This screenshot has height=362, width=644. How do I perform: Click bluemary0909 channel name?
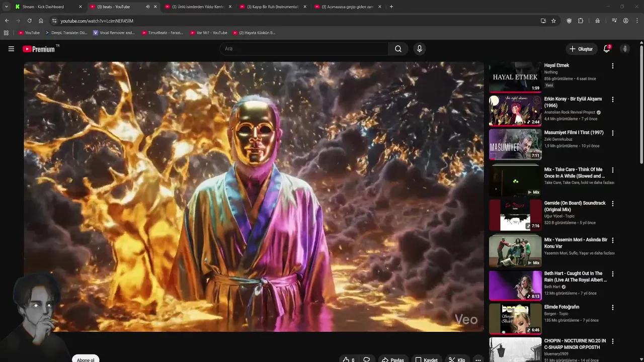(556, 354)
